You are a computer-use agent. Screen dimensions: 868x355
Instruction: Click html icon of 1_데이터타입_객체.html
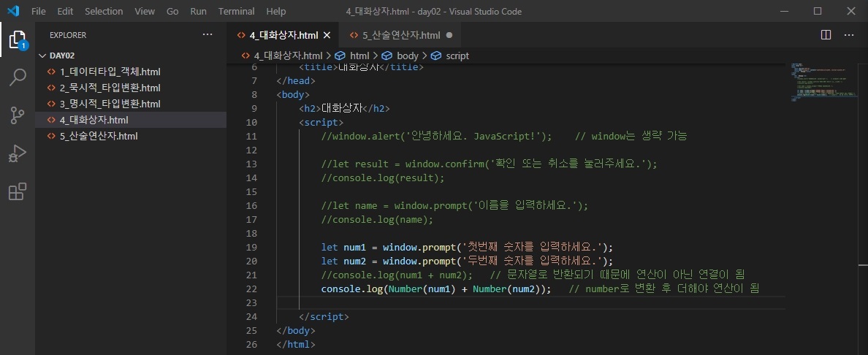tap(51, 72)
